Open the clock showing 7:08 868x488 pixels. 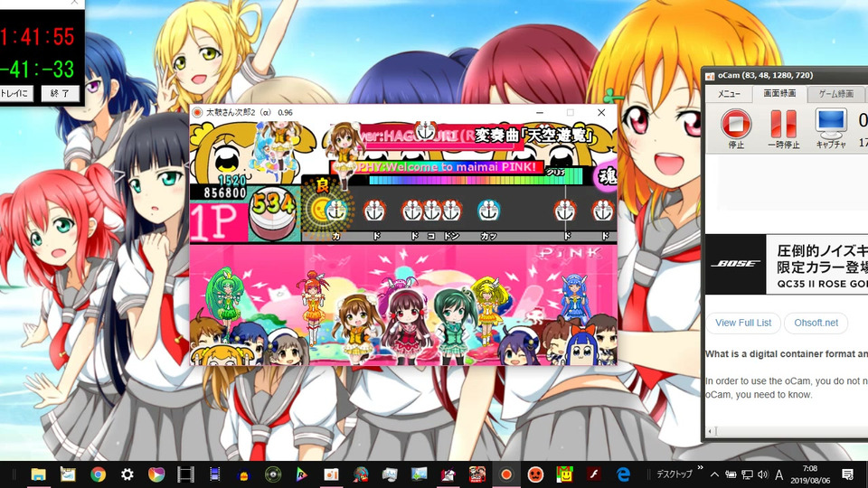(810, 474)
